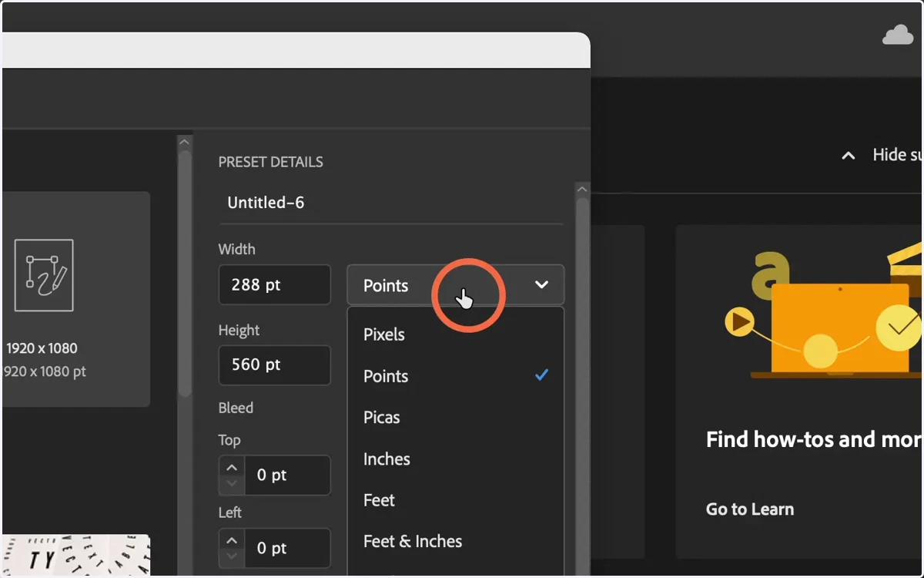Select the 1920 x 1080 preset card
The width and height of the screenshot is (924, 578).
click(75, 299)
